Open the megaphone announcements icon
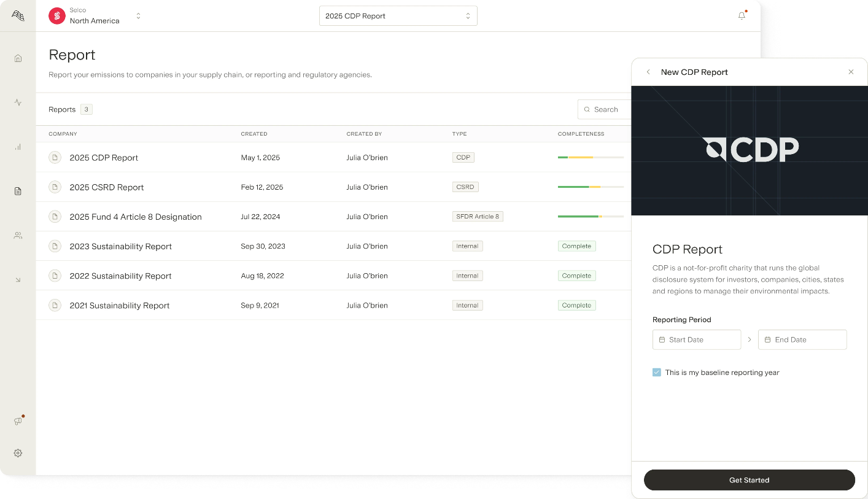Screen dimensions: 868x499 click(x=18, y=421)
